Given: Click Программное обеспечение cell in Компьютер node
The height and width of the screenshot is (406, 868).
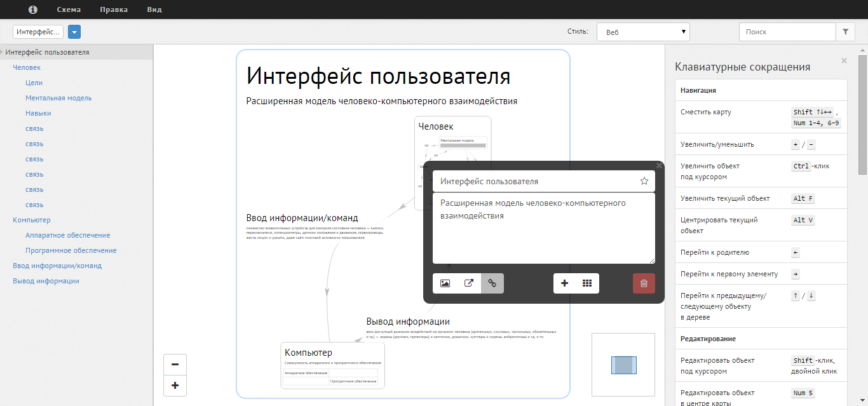Looking at the screenshot, I should pyautogui.click(x=353, y=381).
